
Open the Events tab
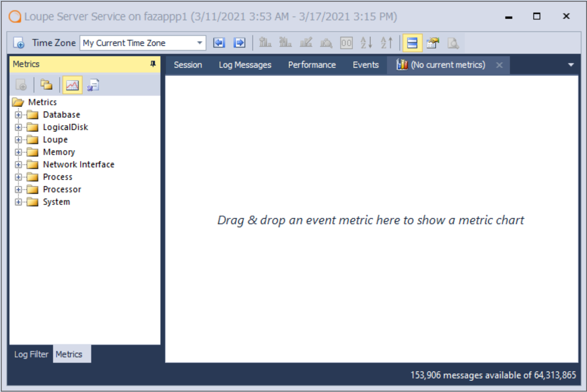coord(366,65)
